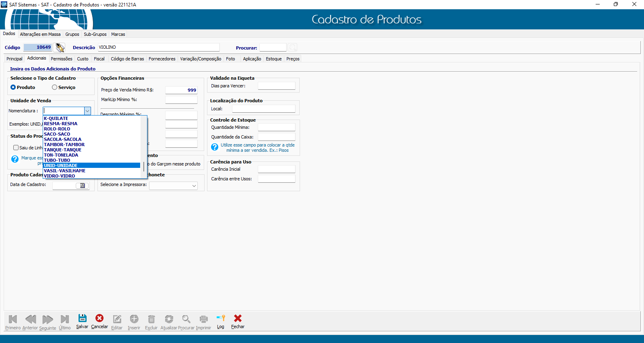Collapse the Nomenclatura dropdown arrow

point(87,111)
